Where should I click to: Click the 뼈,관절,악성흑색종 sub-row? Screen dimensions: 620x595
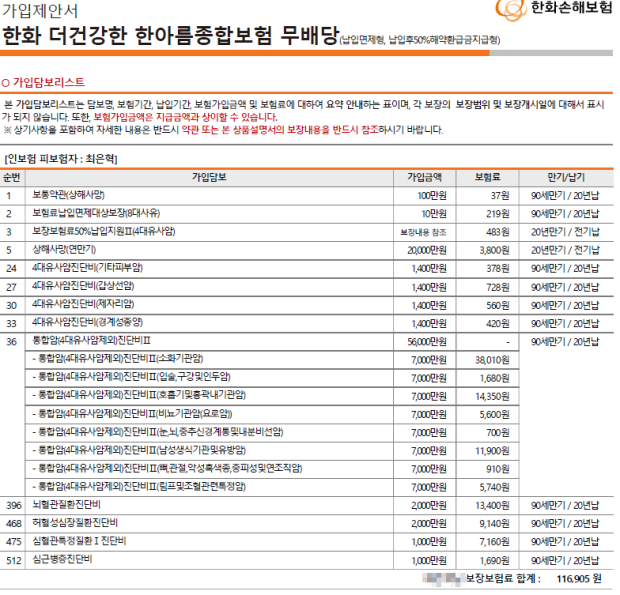[272, 469]
